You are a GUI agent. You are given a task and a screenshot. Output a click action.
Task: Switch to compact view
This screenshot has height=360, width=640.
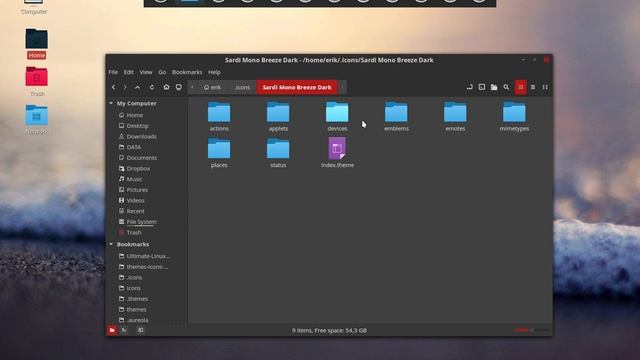tap(545, 87)
